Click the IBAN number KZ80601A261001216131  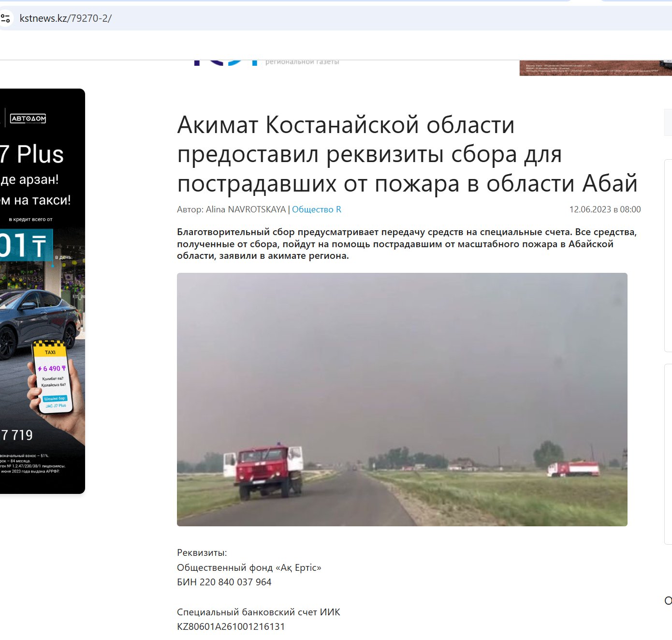tap(231, 626)
